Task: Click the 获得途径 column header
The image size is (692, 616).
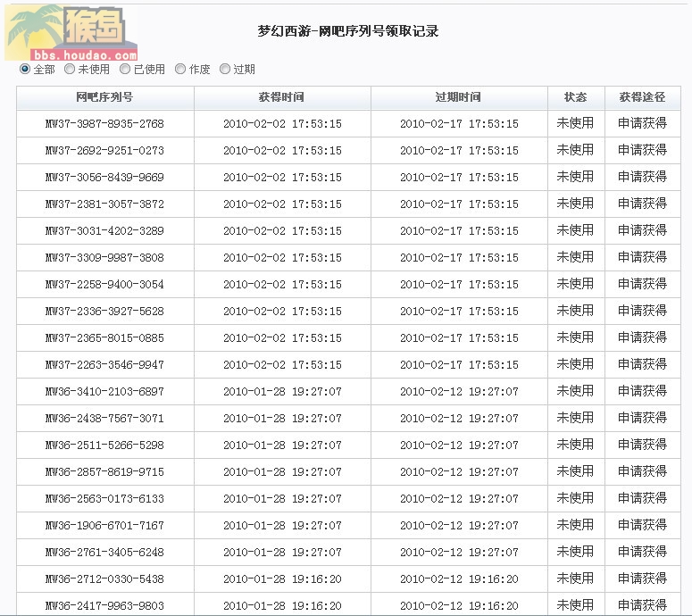Action: [x=642, y=97]
